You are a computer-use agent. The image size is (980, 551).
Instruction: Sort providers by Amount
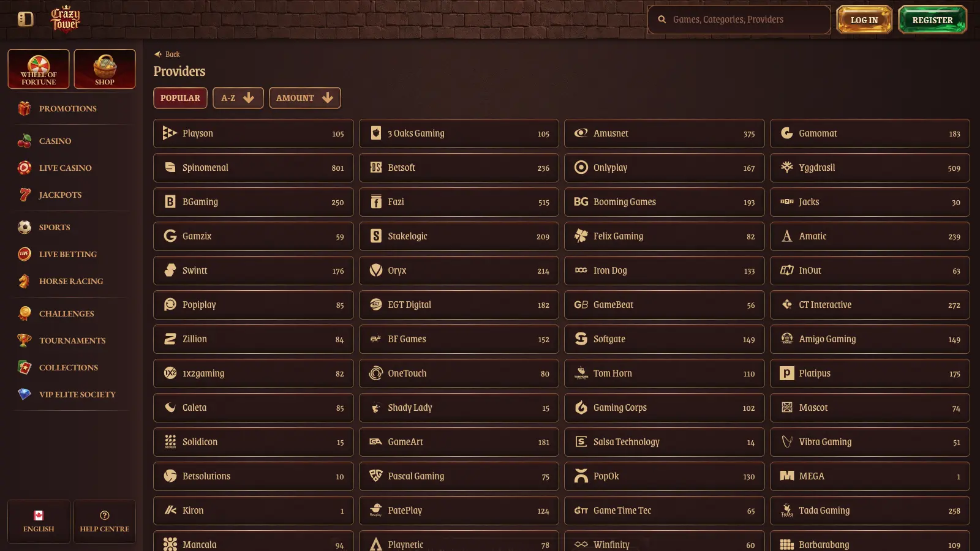(x=305, y=98)
